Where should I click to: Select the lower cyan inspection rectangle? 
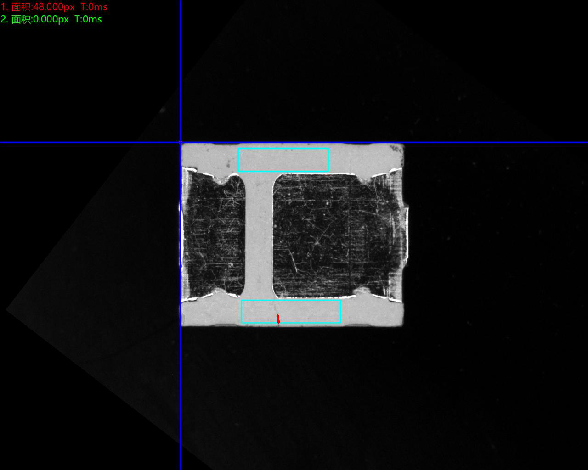(291, 312)
